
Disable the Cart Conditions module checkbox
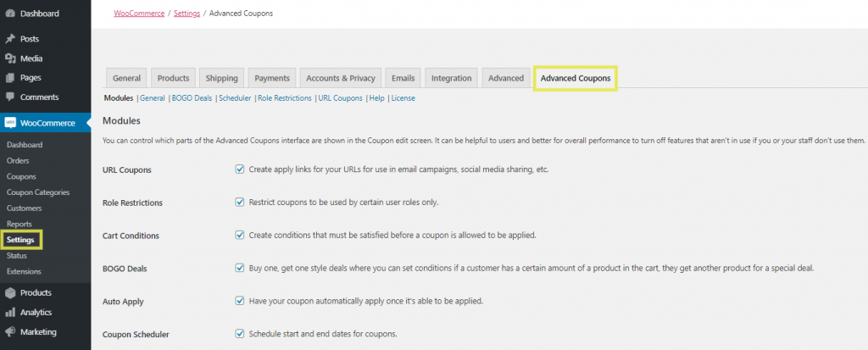point(240,235)
